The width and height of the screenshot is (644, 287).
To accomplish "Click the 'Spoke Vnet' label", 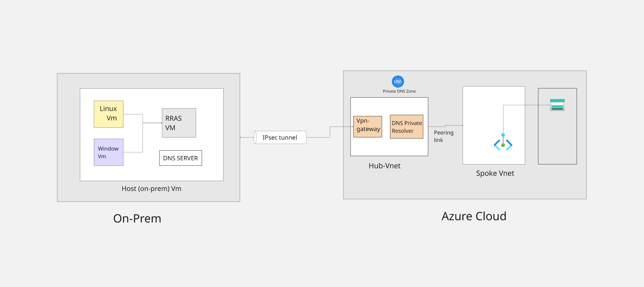I will click(495, 173).
